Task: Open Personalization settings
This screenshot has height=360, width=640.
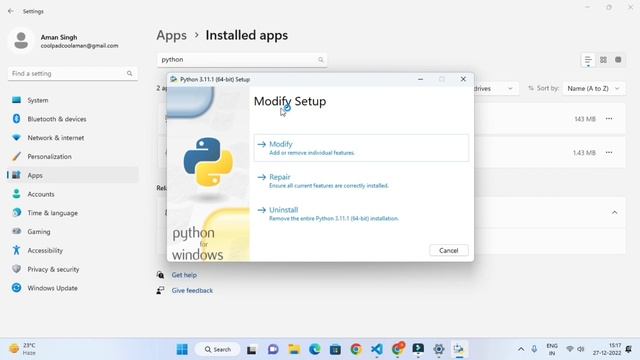Action: click(x=73, y=156)
